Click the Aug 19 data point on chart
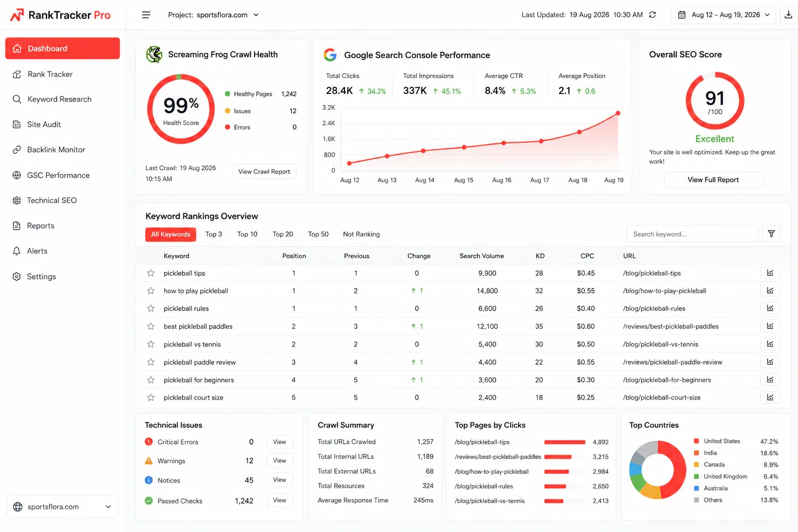798x532 pixels. pos(618,113)
